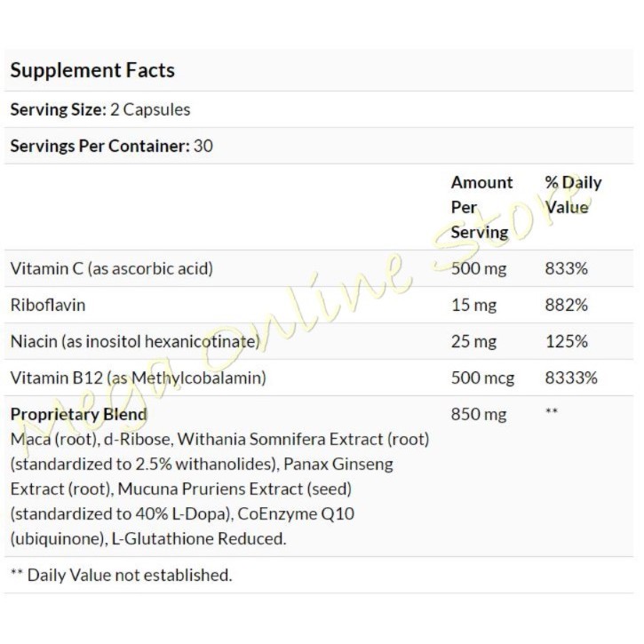Screen dimensions: 644x644
Task: Select the Serving Size 2 Capsules line
Action: coord(99,110)
